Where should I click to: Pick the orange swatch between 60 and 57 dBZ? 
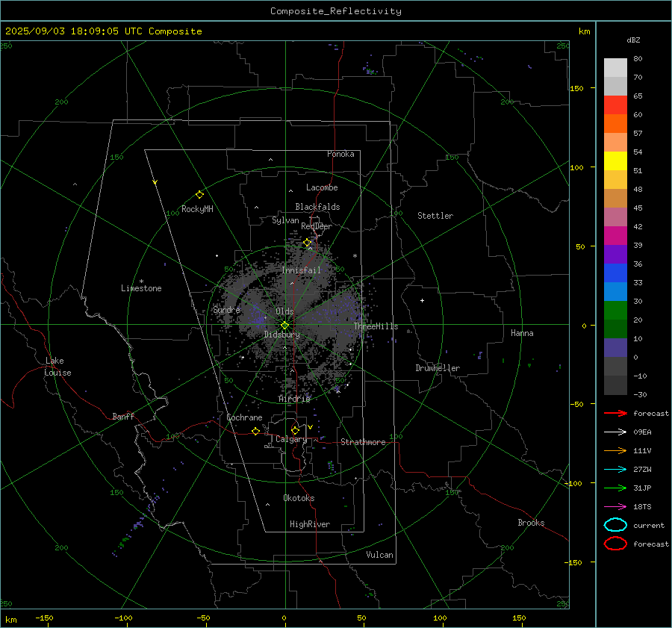tap(615, 124)
